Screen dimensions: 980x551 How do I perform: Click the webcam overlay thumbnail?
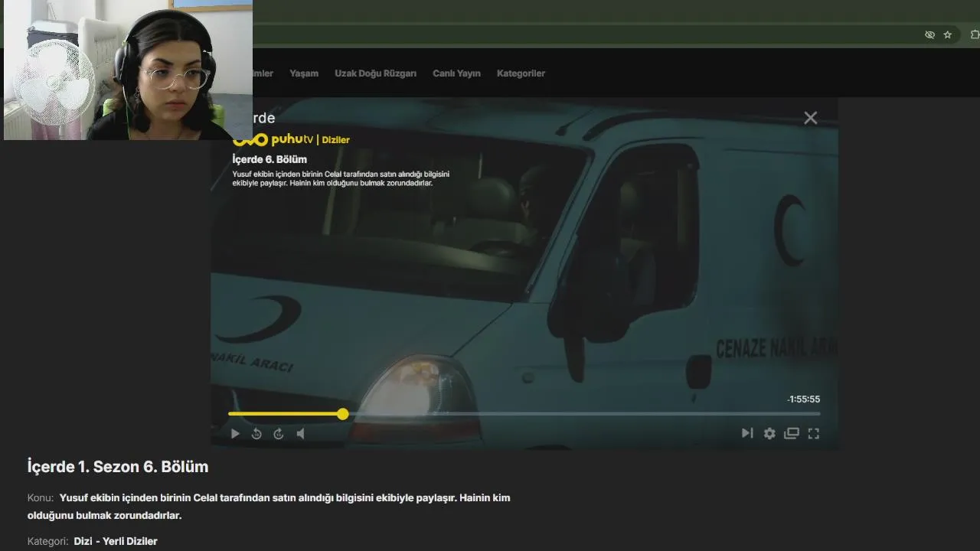128,70
